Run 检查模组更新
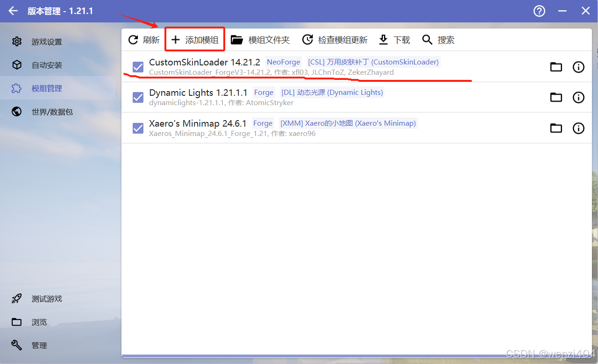The image size is (598, 364). tap(335, 40)
